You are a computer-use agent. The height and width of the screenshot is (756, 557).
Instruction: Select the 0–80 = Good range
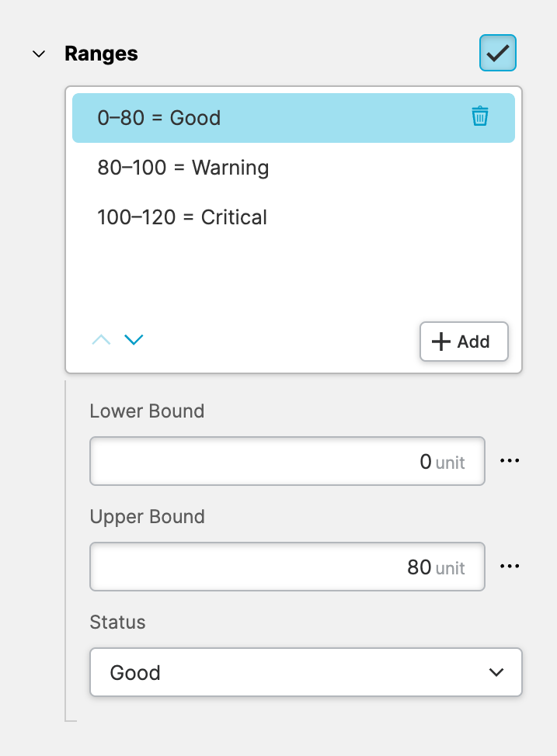(159, 118)
